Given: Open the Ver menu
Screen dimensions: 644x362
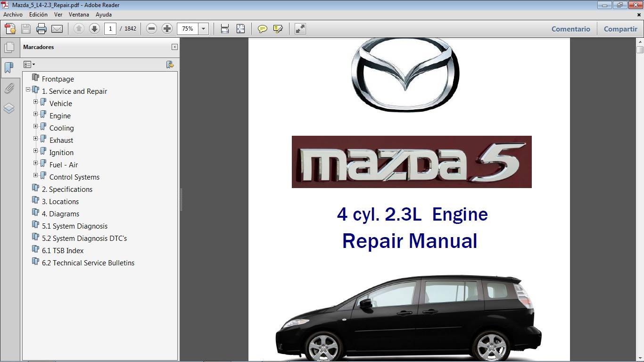Looking at the screenshot, I should pos(58,15).
